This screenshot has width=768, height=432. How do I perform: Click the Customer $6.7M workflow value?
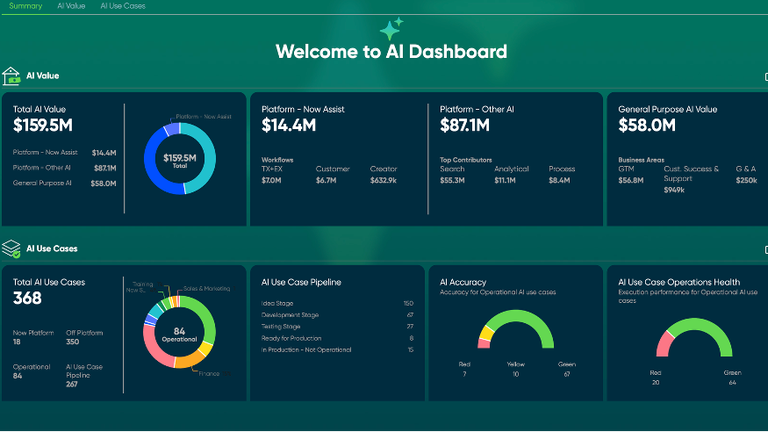click(x=326, y=181)
